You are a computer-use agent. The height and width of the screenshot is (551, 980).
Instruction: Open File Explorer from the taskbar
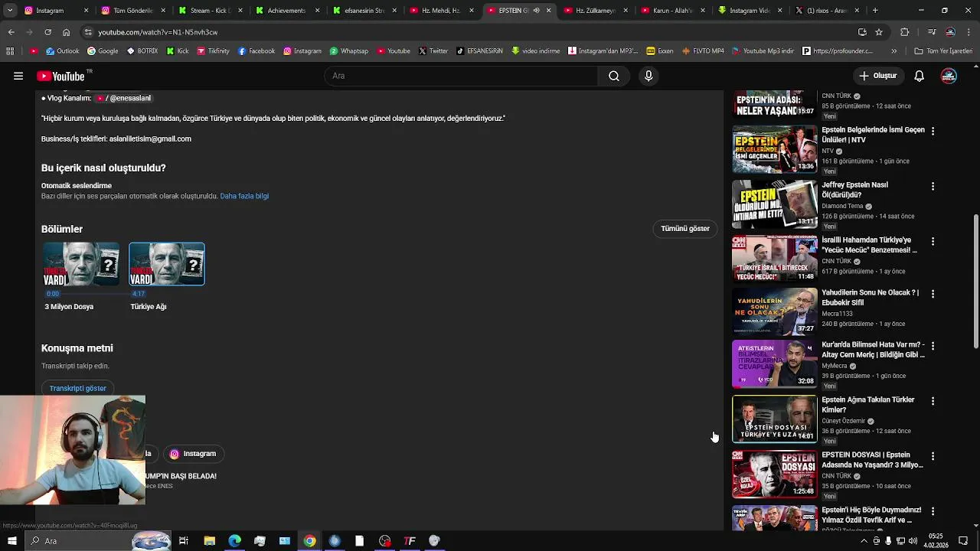tap(209, 541)
